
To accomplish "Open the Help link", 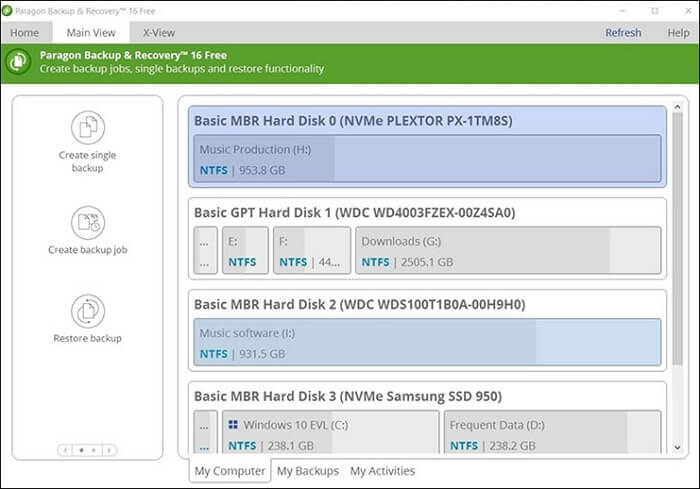I will click(678, 32).
